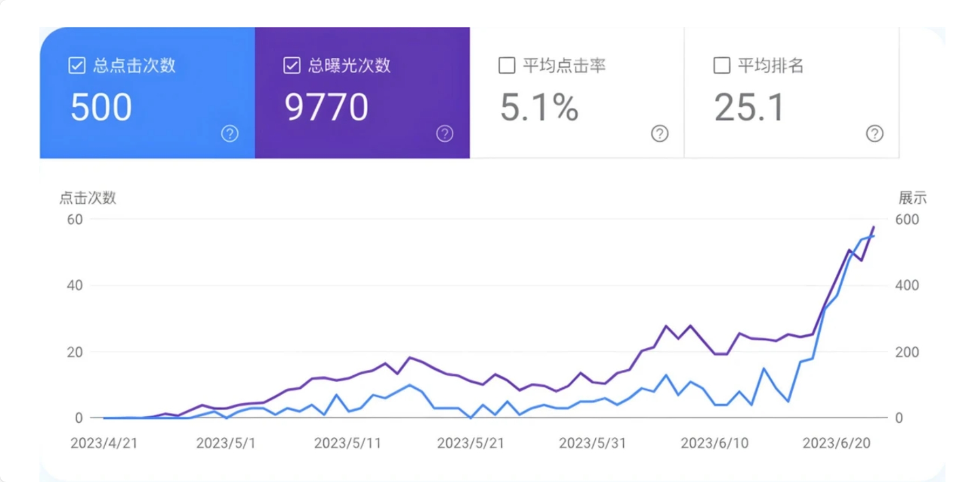Click the 40 left axis tick label
The height and width of the screenshot is (482, 980).
[74, 285]
